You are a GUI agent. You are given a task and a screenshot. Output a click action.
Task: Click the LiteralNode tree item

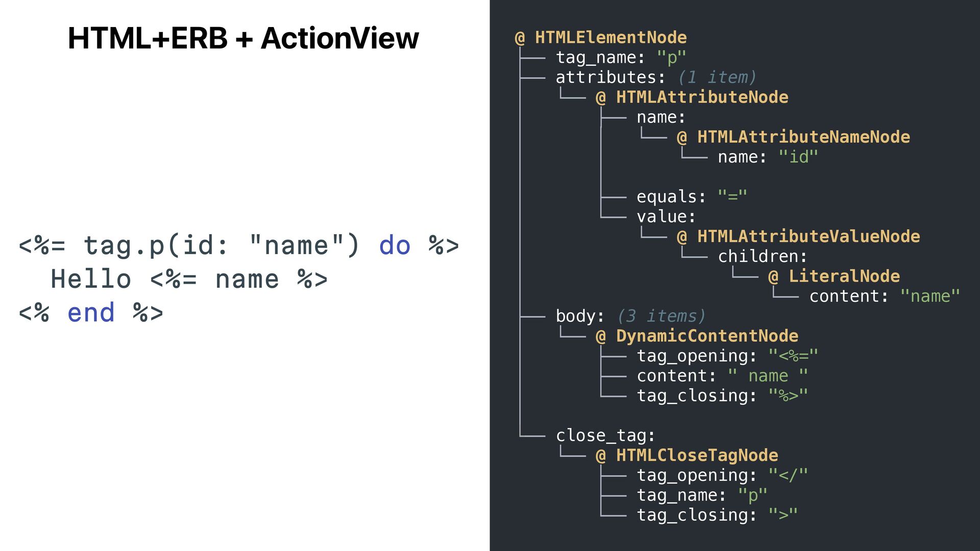[x=843, y=277]
